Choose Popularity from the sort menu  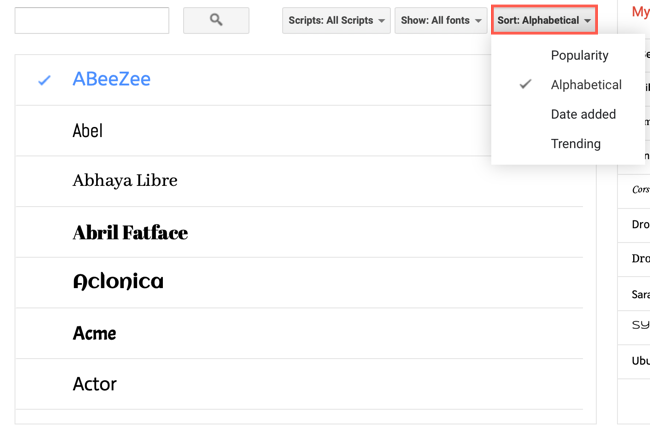(579, 55)
